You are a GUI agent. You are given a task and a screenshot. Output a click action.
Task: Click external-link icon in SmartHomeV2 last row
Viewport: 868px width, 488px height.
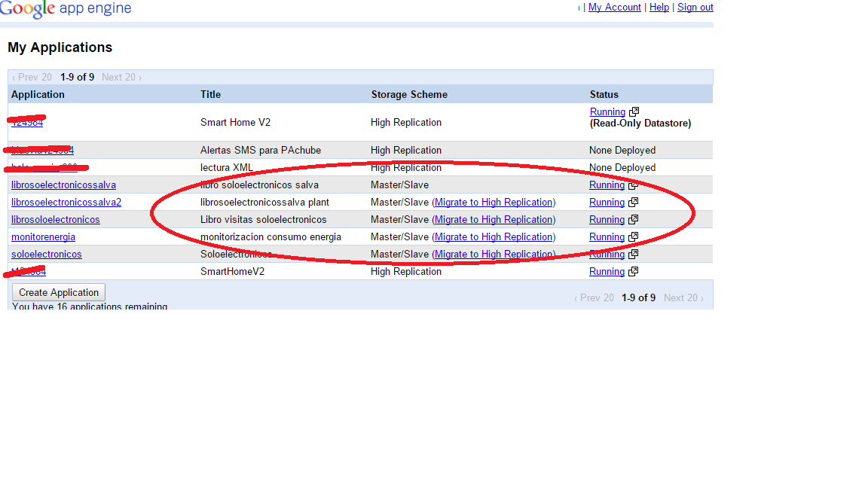click(634, 272)
